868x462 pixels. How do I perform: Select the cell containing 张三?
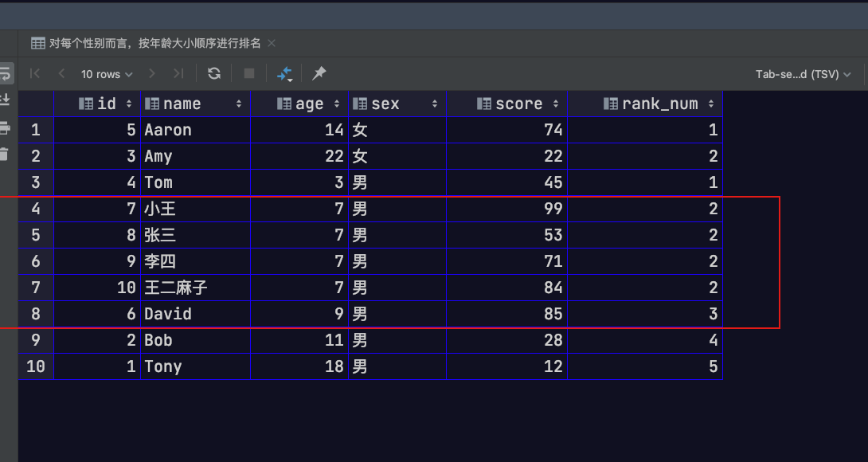(196, 235)
